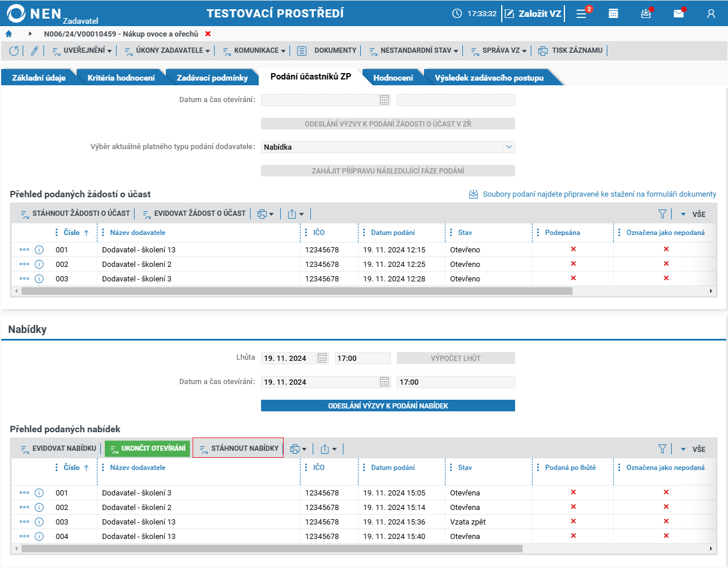
Task: Open three-dot menu for offer row 004
Action: [x=24, y=536]
